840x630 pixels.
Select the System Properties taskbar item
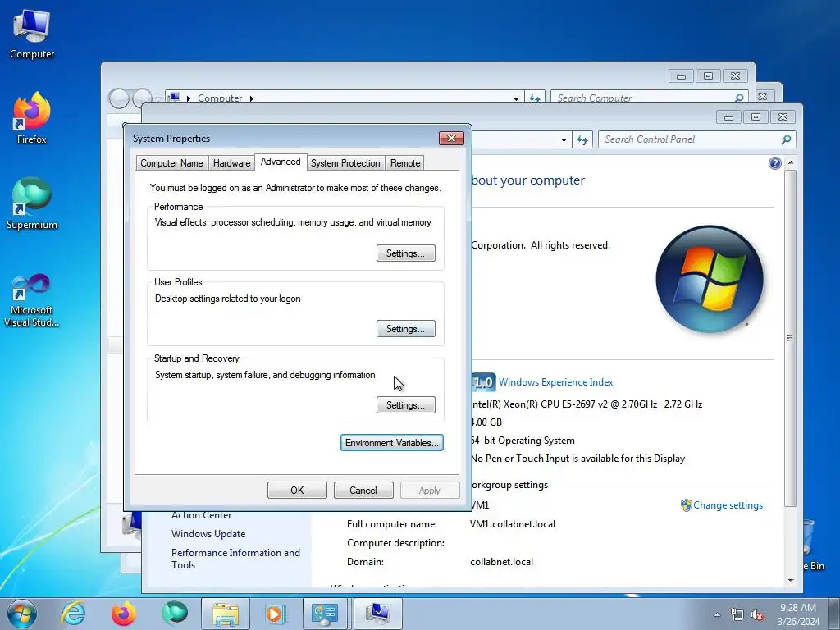click(x=377, y=614)
